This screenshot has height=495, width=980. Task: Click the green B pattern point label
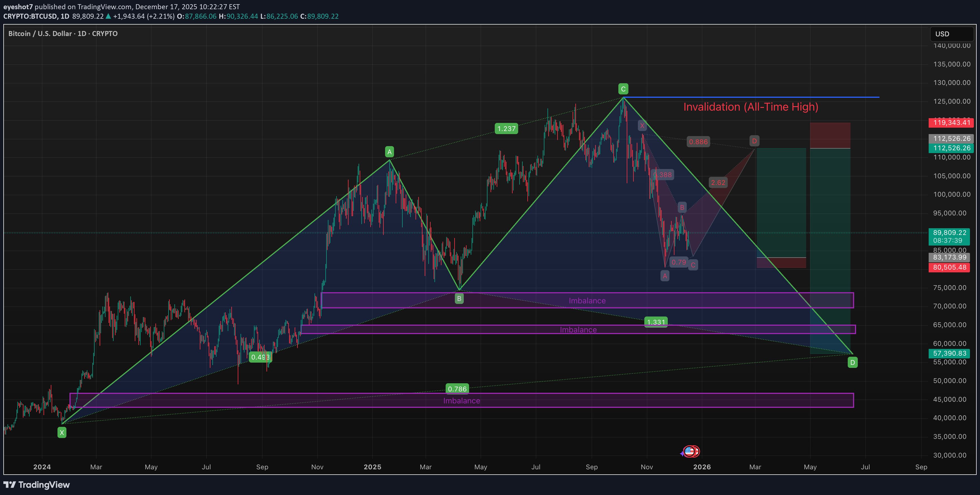coord(459,299)
